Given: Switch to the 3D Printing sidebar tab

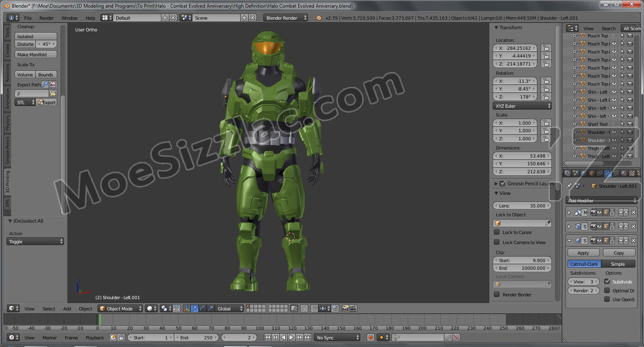Looking at the screenshot, I should click(7, 182).
